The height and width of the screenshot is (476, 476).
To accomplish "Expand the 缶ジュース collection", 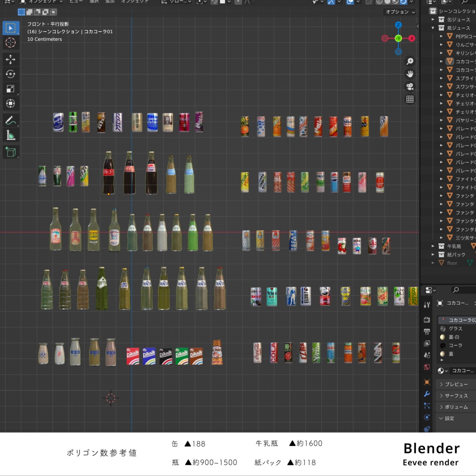I will point(433,20).
